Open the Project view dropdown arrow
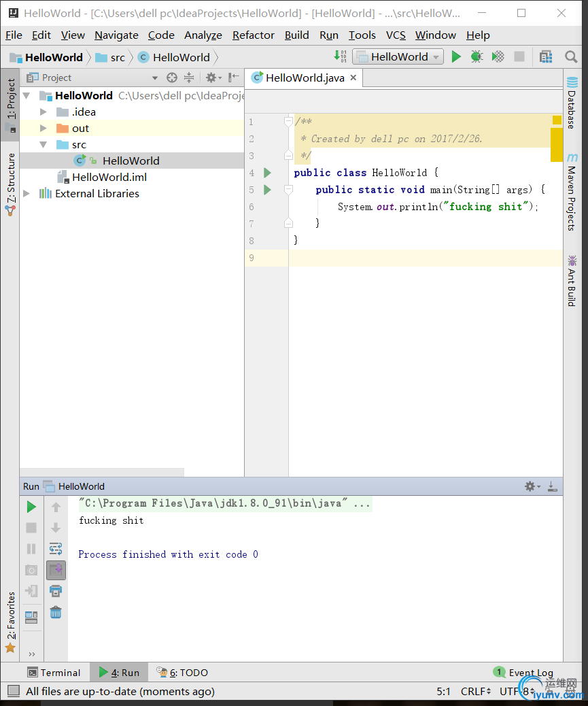 [x=155, y=78]
